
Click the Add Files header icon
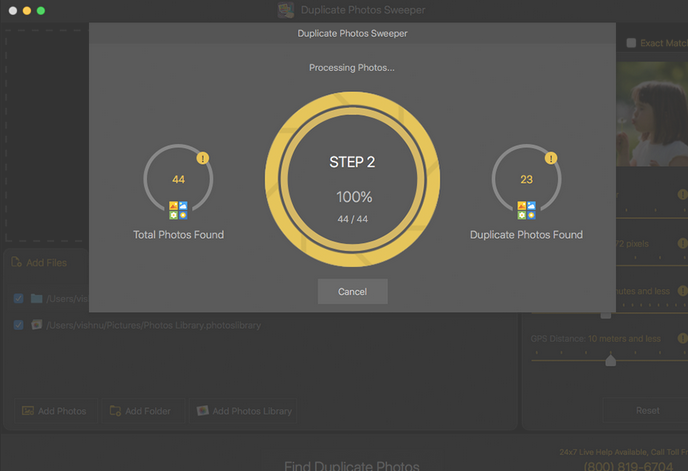[16, 263]
